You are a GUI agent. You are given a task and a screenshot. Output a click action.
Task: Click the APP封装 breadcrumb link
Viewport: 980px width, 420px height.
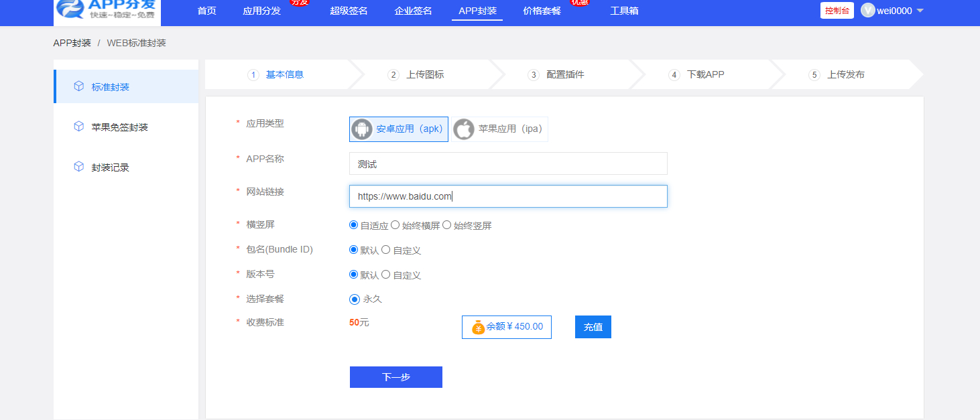72,43
